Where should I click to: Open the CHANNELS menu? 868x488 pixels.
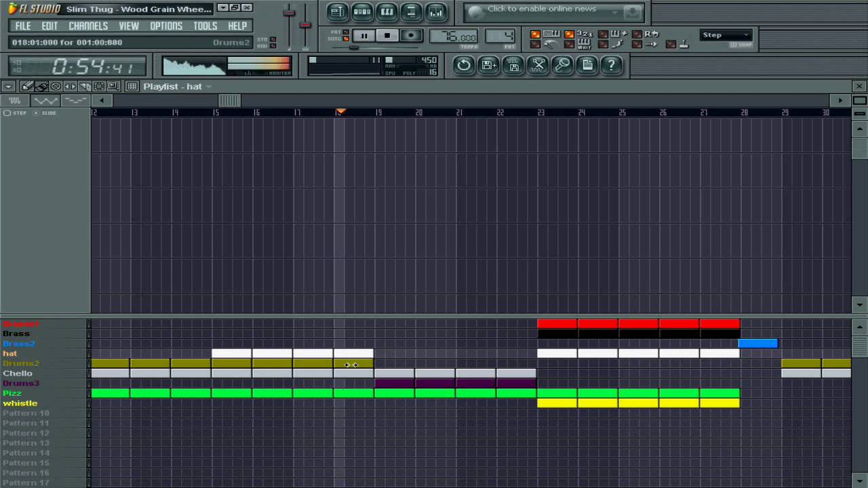(x=88, y=26)
